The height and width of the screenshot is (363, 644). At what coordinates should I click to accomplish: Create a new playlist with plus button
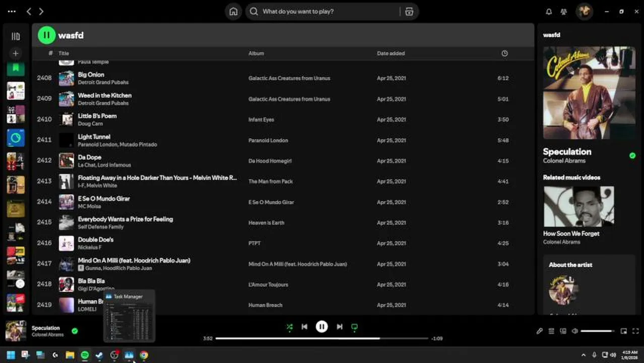16,53
